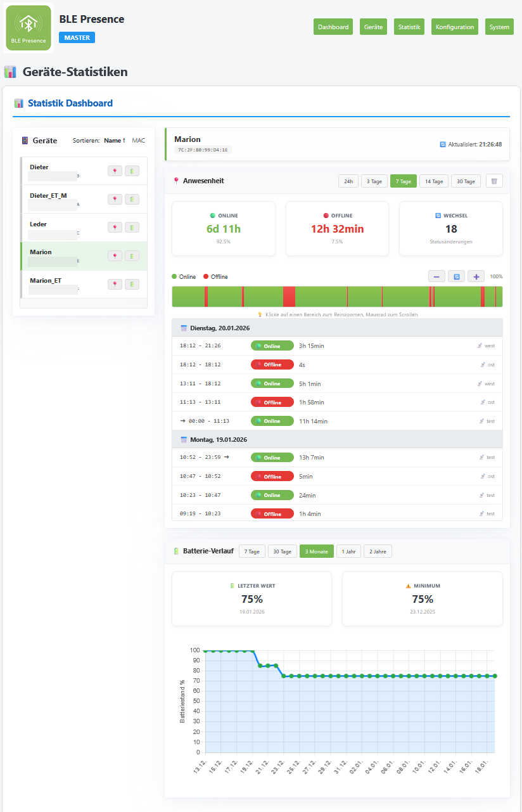Sort devices by Name
Image resolution: width=522 pixels, height=812 pixels.
click(x=115, y=141)
